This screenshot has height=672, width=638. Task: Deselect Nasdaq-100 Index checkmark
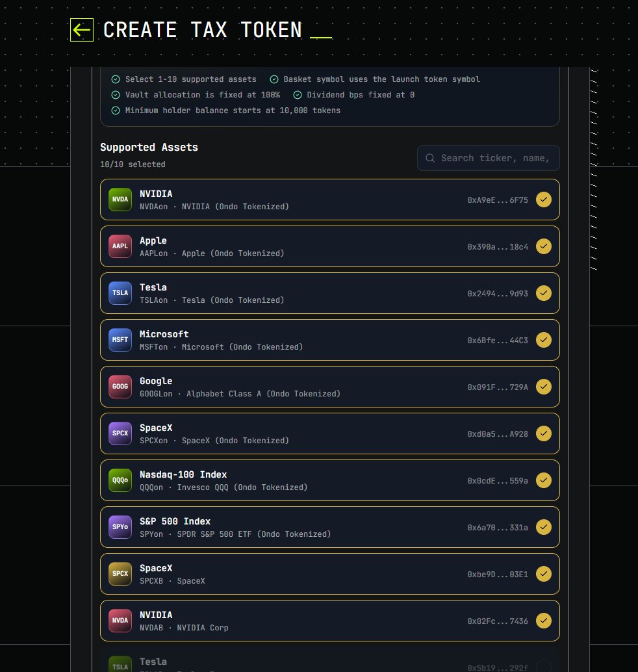click(x=544, y=480)
